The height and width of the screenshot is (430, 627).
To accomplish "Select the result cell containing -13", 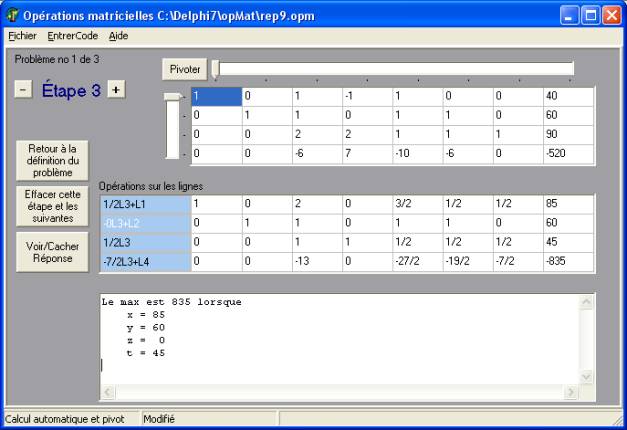I will (x=317, y=262).
